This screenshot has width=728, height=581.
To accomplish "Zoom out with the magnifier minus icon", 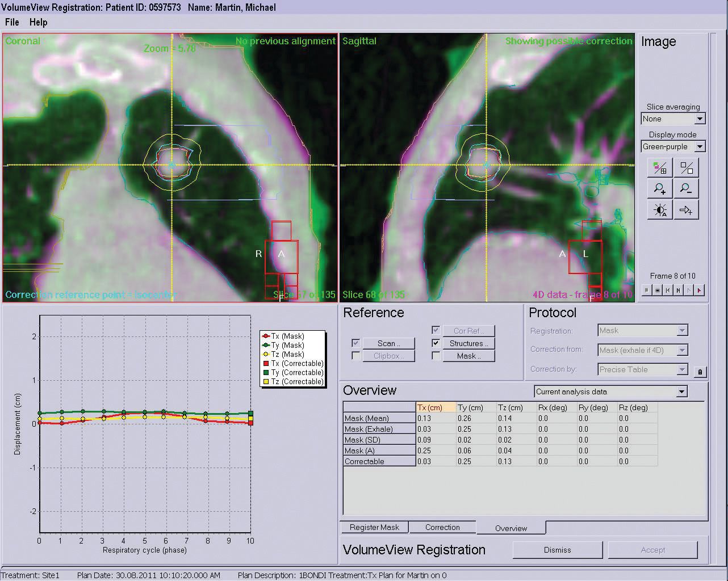I will 686,189.
